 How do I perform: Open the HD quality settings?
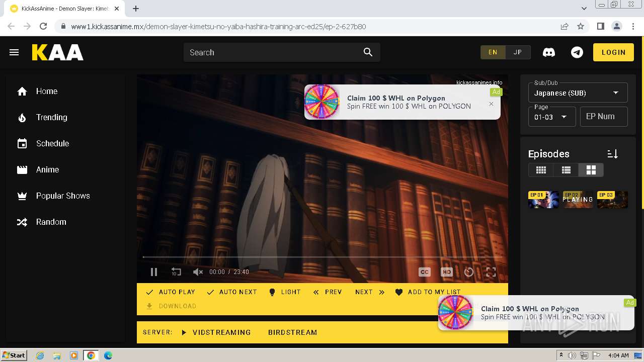point(447,272)
